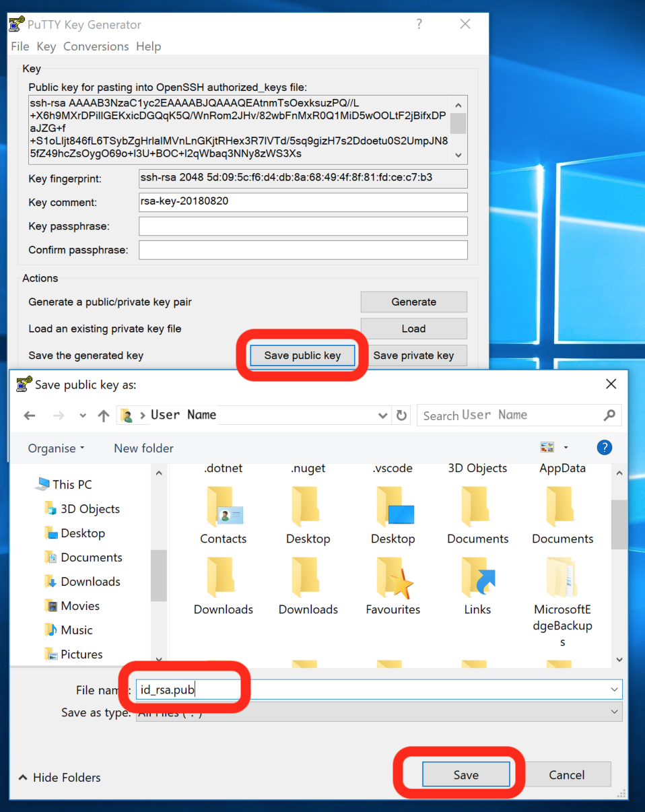This screenshot has width=645, height=812.
Task: Refresh the folder location
Action: [402, 415]
